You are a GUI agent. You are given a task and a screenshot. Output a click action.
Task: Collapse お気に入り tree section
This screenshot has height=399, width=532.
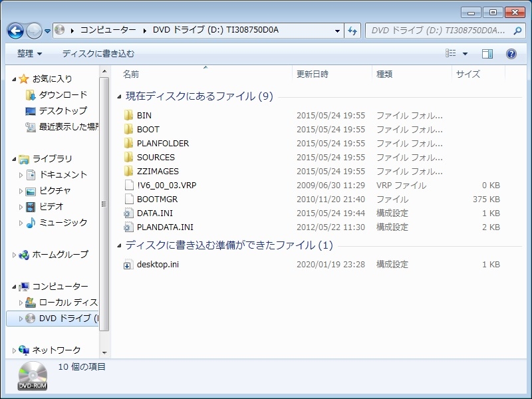14,79
